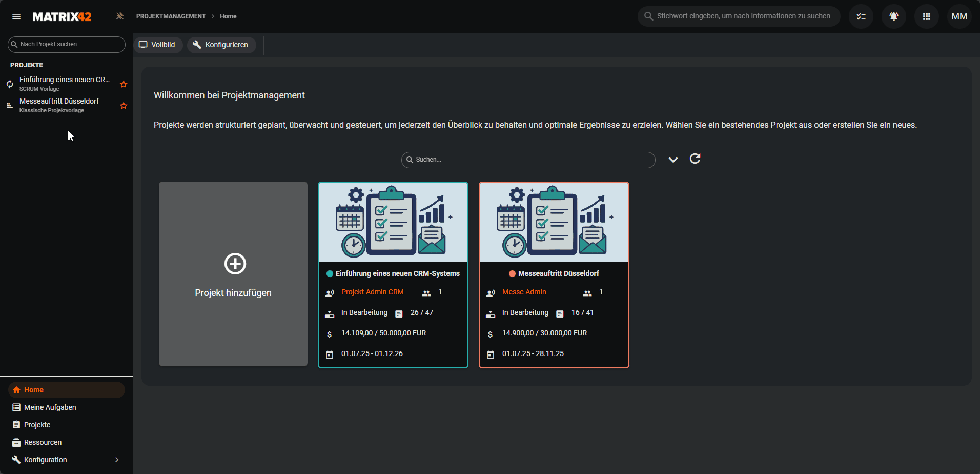Go to Projekte in sidebar navigation
The width and height of the screenshot is (980, 474).
[x=37, y=425]
